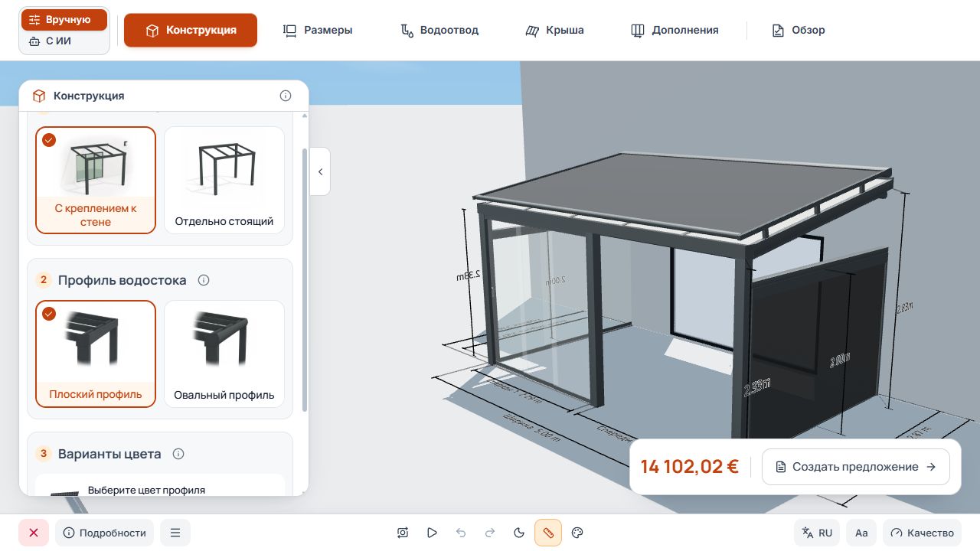Open the Обзор tab
Screen dimensions: 980x551
click(x=799, y=30)
